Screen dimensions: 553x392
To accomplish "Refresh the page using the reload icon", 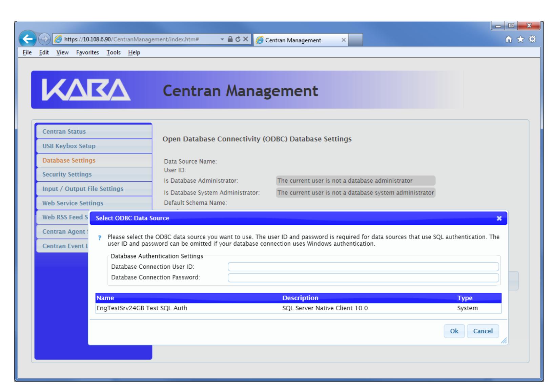I will [x=238, y=40].
